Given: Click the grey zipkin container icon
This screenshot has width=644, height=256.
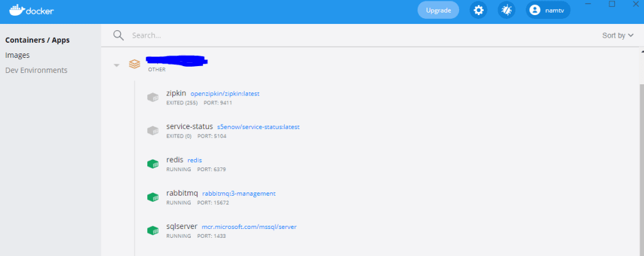Looking at the screenshot, I should 153,97.
